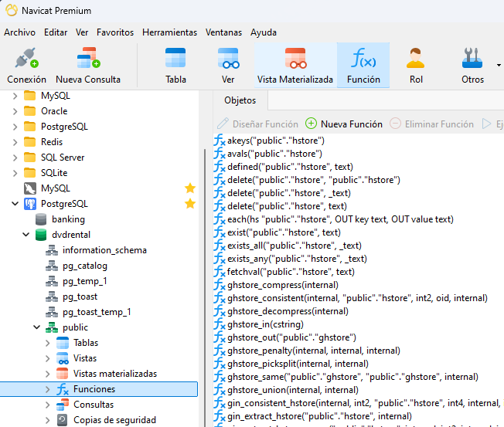Open the Ayuda menu

pyautogui.click(x=264, y=32)
